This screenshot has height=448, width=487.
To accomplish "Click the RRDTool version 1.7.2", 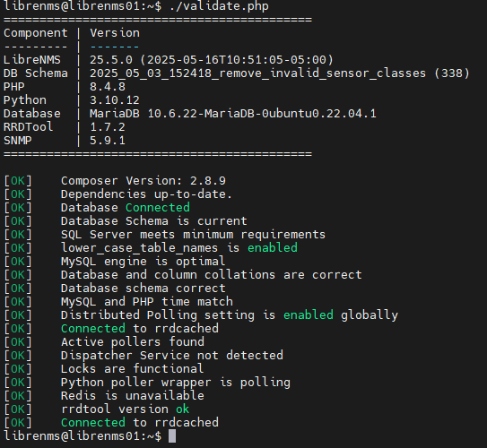I will 108,127.
